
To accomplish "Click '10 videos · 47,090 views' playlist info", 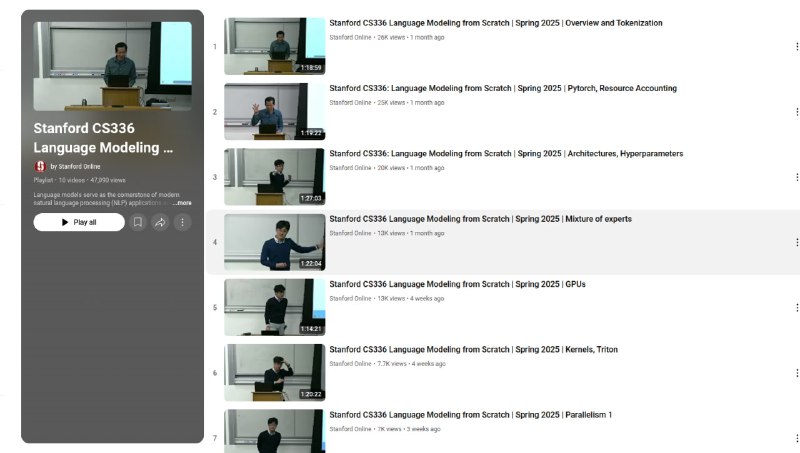I will [92, 180].
